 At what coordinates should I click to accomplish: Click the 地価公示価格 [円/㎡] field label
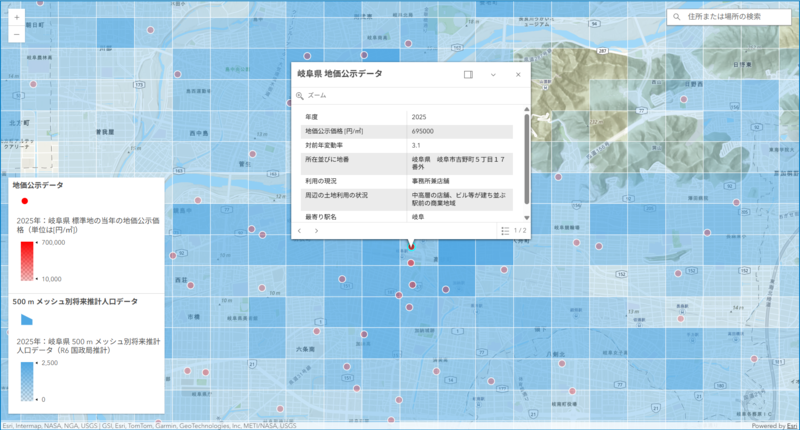pyautogui.click(x=334, y=131)
